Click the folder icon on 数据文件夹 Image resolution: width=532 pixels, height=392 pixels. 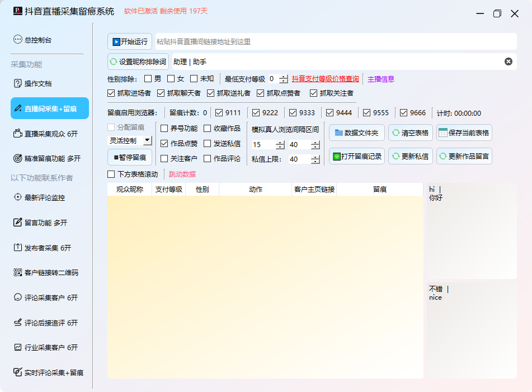[x=338, y=133]
